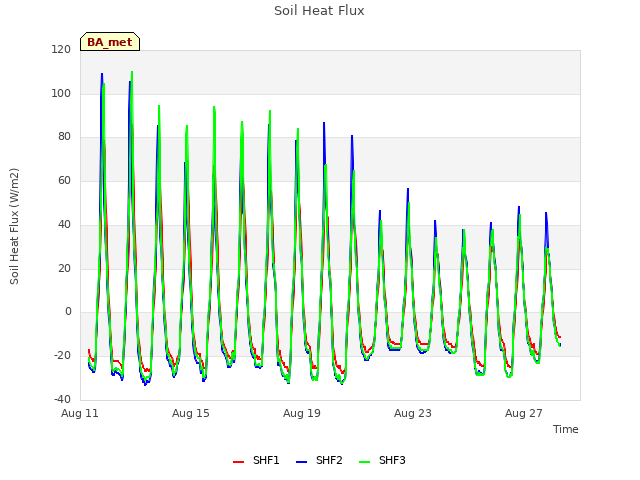The image size is (640, 480).
Task: Toggle SHF1 series in legend
Action: tap(256, 460)
